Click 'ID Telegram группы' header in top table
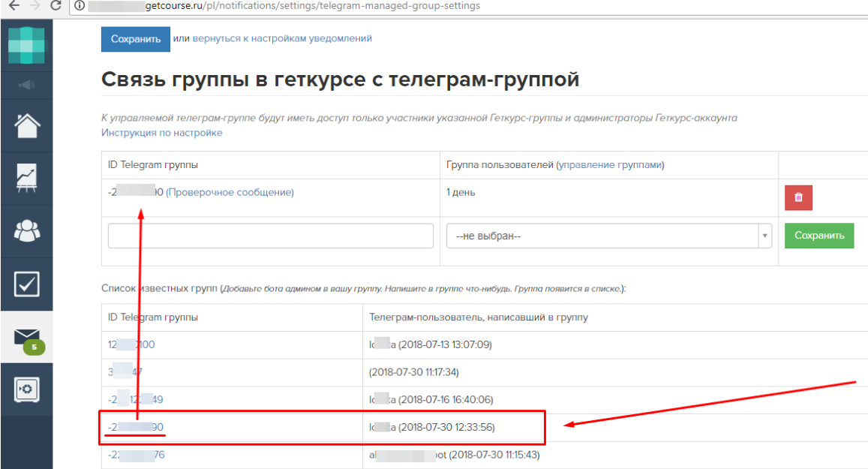The height and width of the screenshot is (469, 868). pyautogui.click(x=153, y=165)
